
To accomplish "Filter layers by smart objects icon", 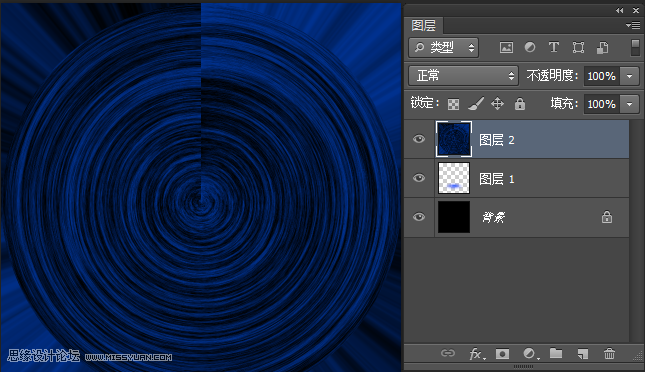I will (603, 48).
